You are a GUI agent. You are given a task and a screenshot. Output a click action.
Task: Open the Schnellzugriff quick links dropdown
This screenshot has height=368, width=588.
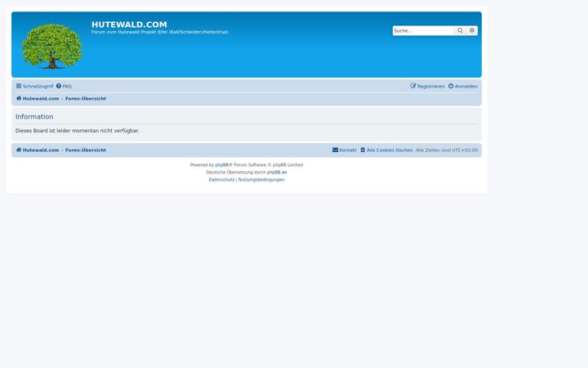click(x=34, y=87)
